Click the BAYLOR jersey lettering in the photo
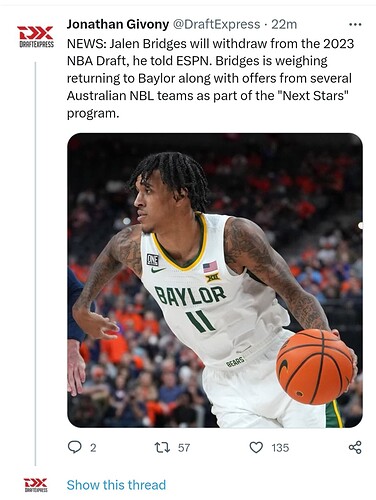Image resolution: width=376 pixels, height=500 pixels. click(190, 296)
